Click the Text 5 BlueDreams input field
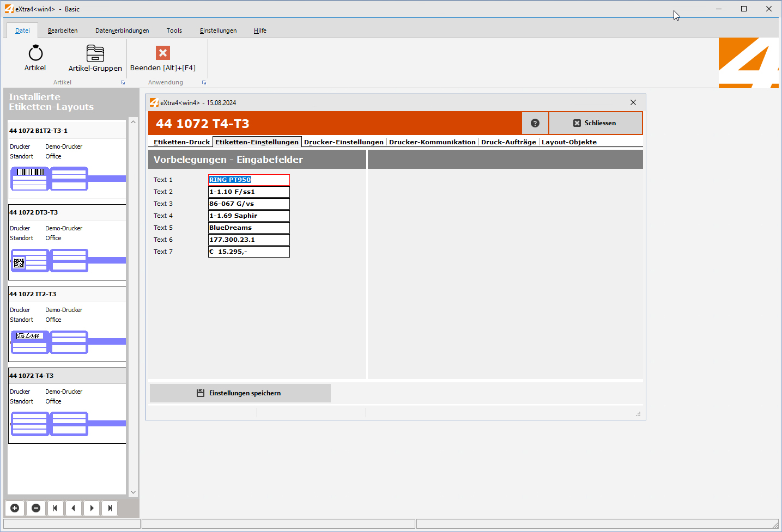 coord(248,228)
